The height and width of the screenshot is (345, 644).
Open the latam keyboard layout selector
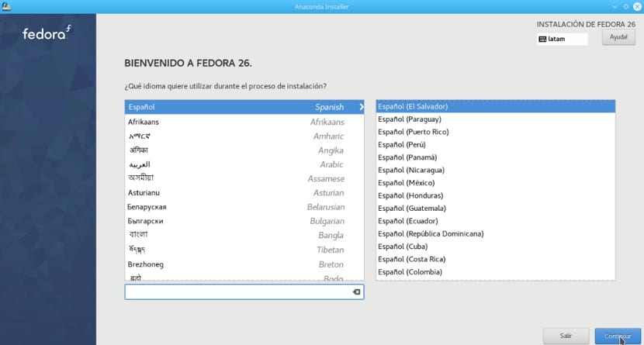(x=563, y=38)
